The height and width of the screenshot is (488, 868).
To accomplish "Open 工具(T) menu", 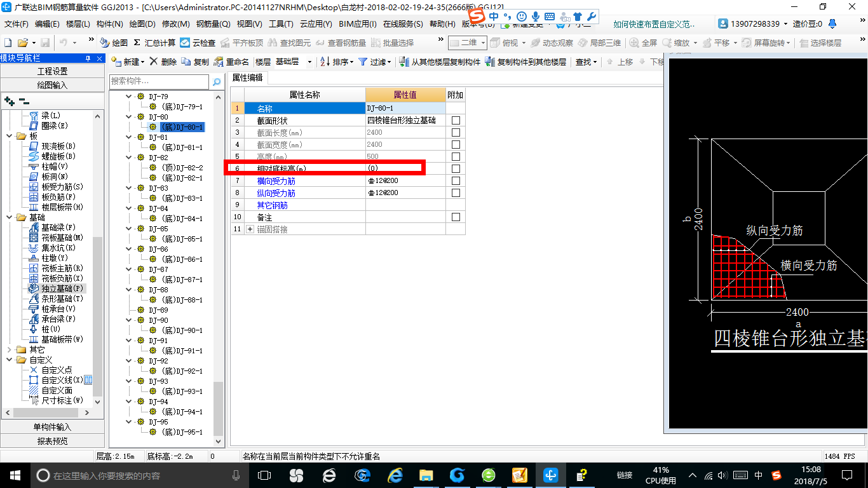I will click(281, 24).
